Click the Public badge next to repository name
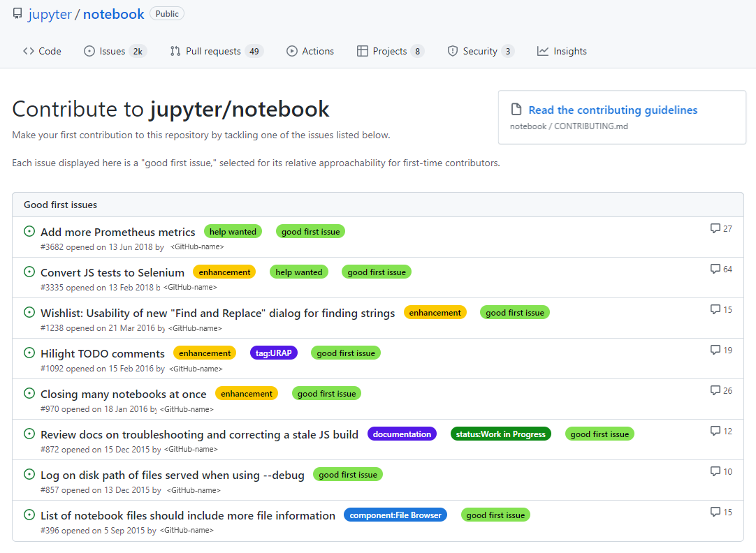 pos(166,13)
